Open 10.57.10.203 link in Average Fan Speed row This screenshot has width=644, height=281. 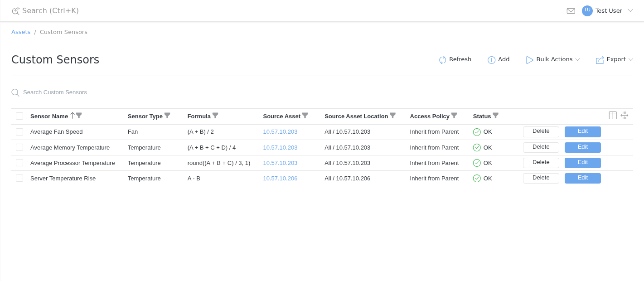(280, 132)
